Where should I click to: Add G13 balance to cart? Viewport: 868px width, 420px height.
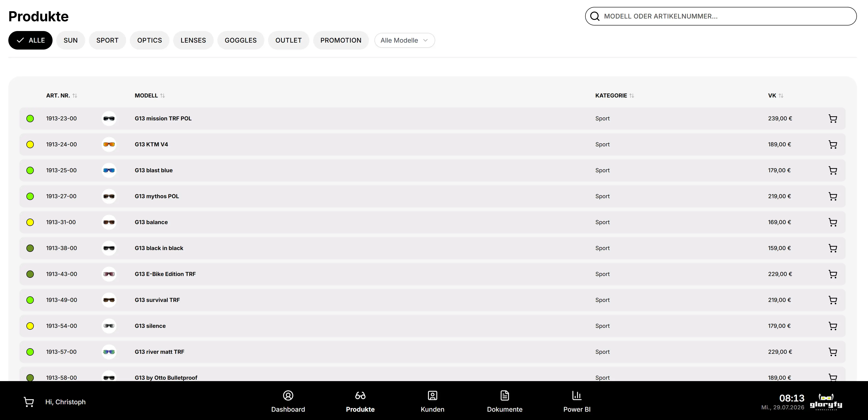coord(833,223)
